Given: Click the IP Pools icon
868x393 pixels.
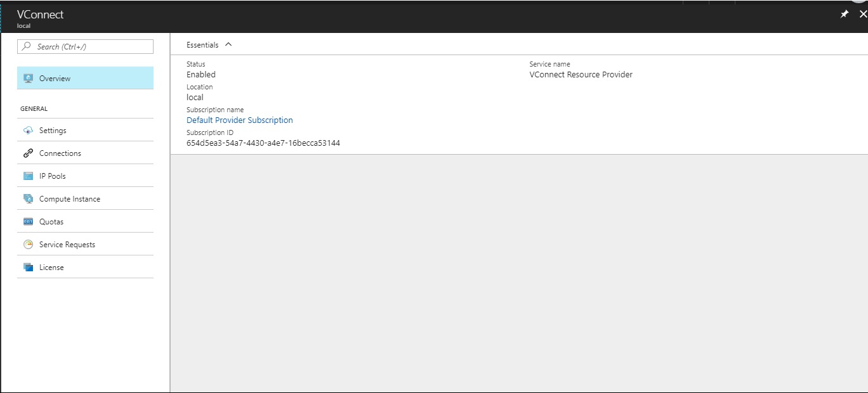Looking at the screenshot, I should click(x=28, y=176).
